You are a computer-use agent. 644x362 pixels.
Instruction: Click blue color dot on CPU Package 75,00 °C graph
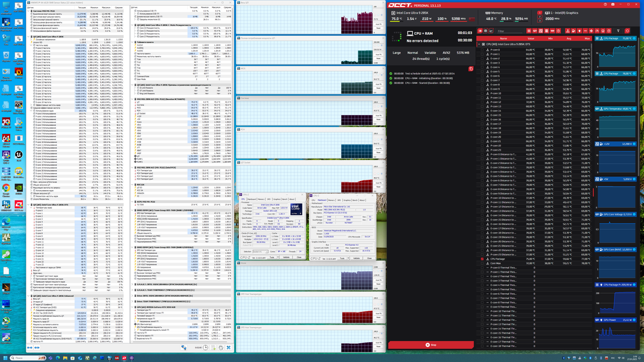click(x=634, y=38)
